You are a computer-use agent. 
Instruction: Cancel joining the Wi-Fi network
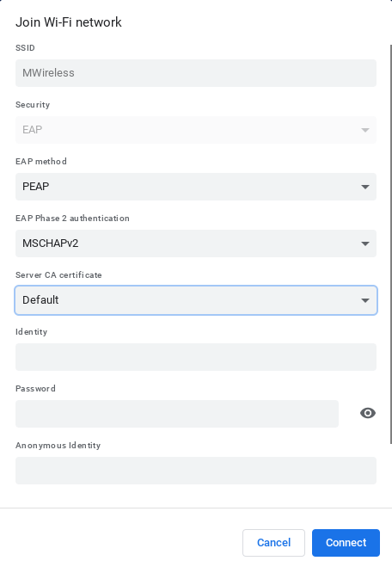click(x=274, y=543)
